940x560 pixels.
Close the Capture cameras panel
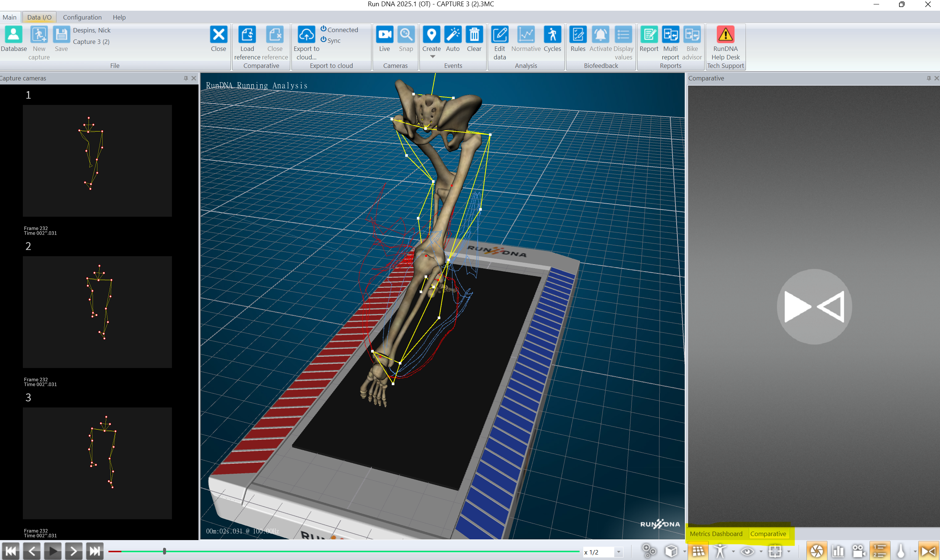click(194, 78)
